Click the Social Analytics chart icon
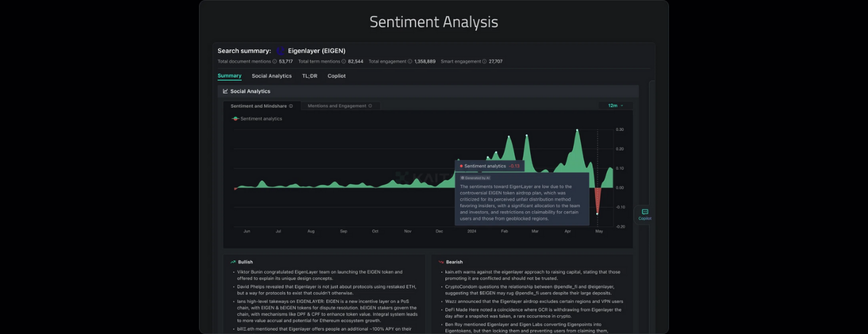 [x=226, y=91]
